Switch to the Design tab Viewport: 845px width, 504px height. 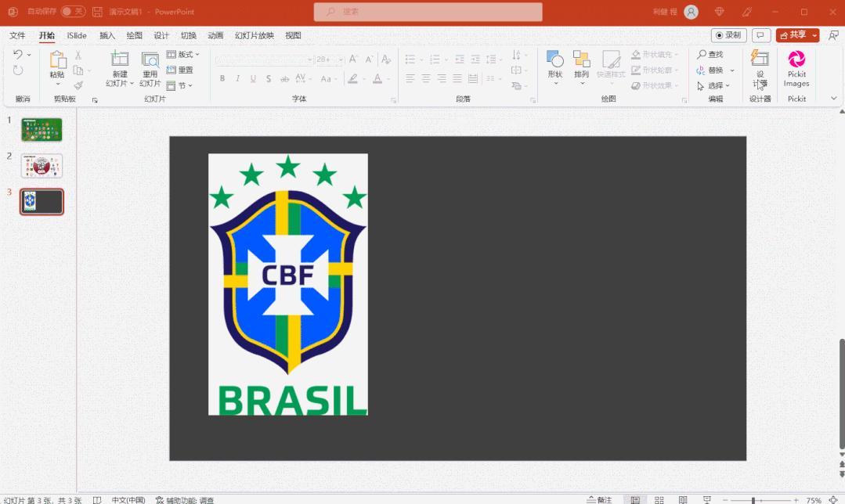[161, 35]
